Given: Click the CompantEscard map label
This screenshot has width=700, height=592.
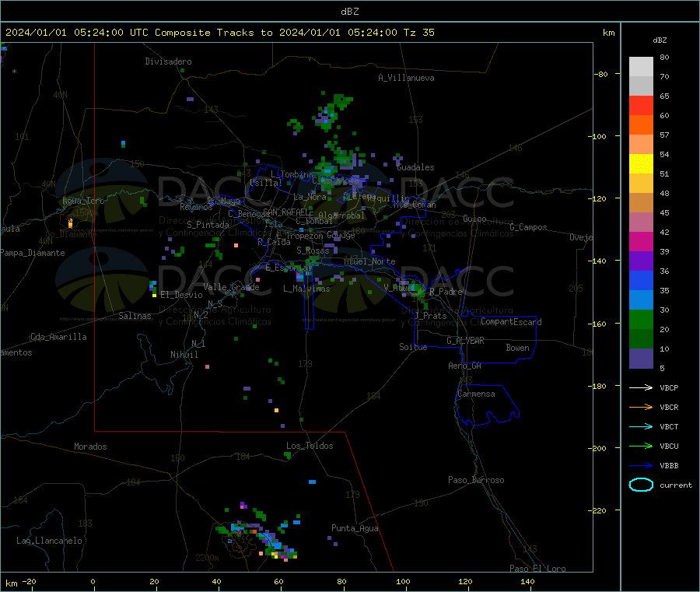Looking at the screenshot, I should pos(511,322).
